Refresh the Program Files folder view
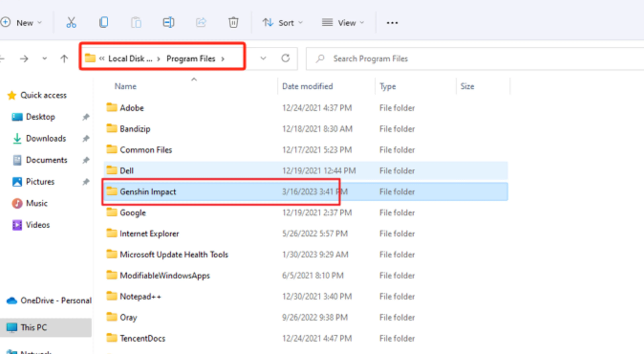This screenshot has height=354, width=644. 286,58
